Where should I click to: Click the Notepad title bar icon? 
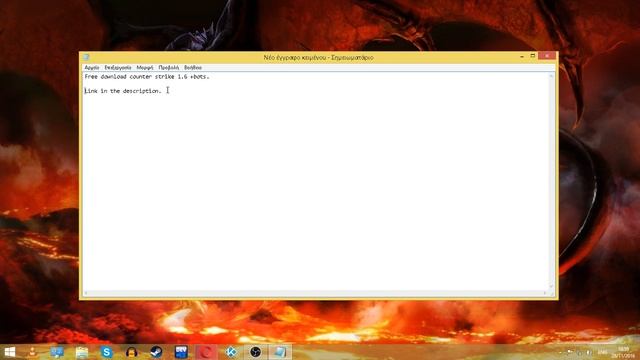point(86,57)
